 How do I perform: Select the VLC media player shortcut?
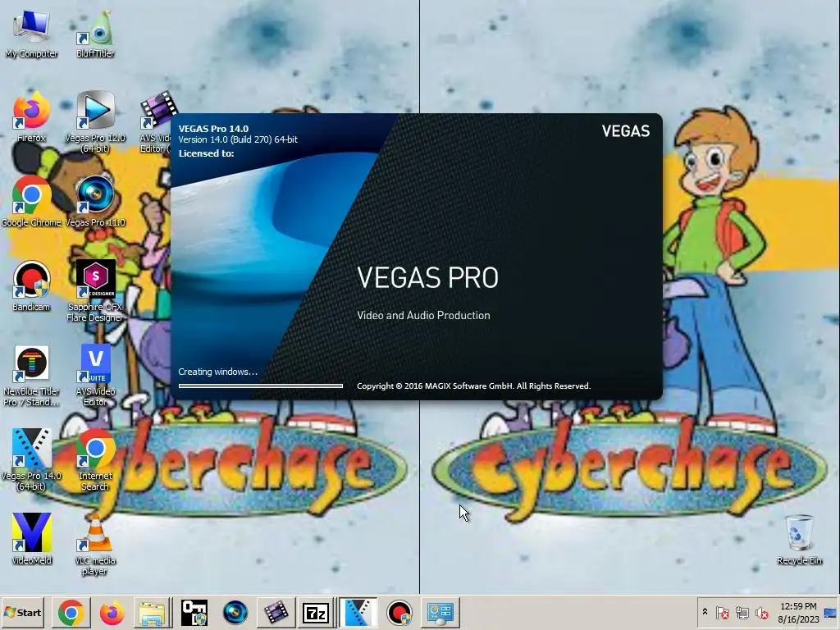point(95,545)
